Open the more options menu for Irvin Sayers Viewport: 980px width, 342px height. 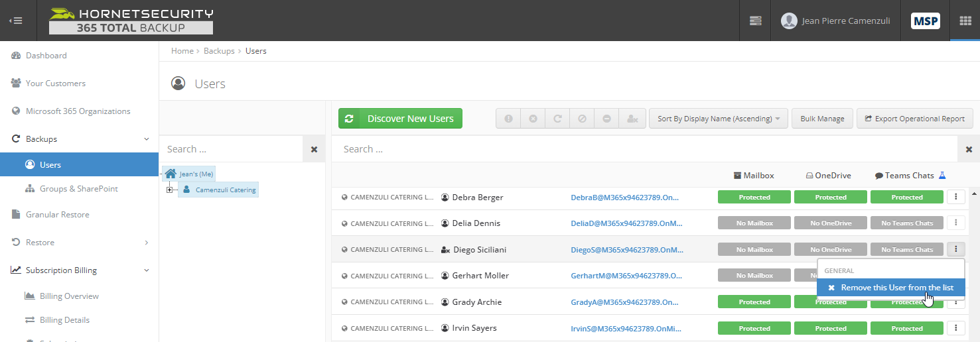coord(956,328)
